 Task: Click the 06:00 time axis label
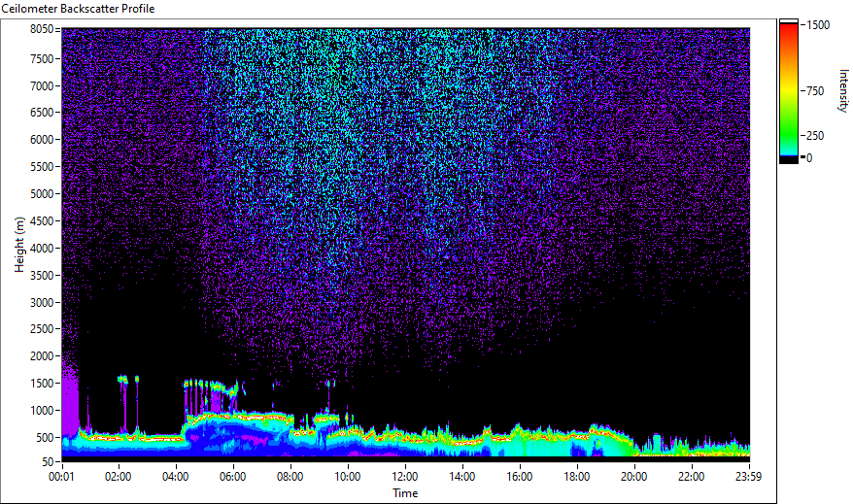point(232,477)
